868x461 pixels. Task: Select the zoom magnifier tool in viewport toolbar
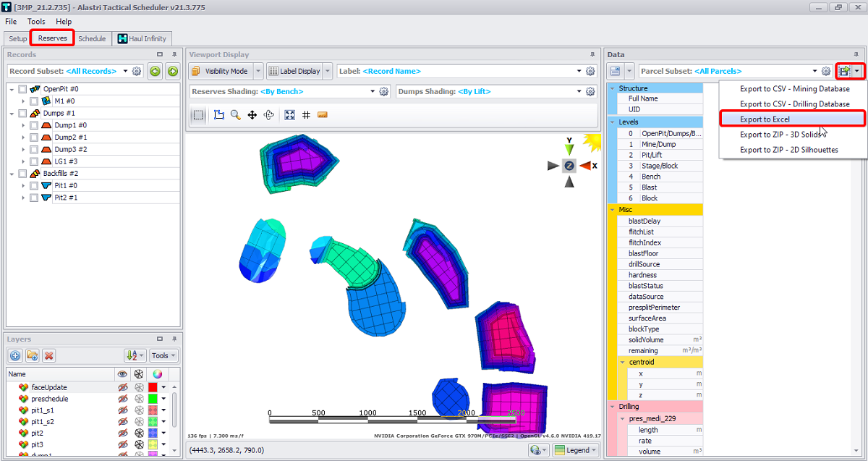point(235,115)
